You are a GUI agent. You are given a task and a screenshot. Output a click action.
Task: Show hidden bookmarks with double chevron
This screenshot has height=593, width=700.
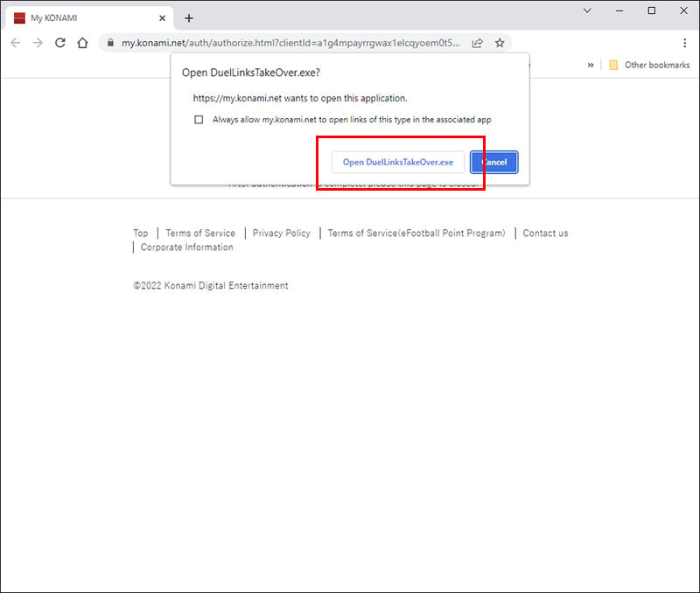(591, 65)
